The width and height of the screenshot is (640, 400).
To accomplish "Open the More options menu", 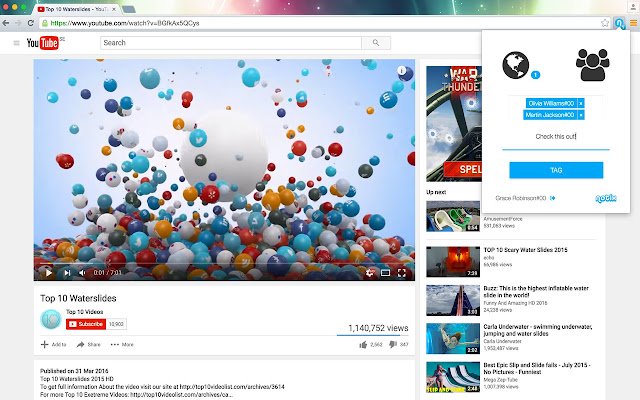I will [122, 344].
